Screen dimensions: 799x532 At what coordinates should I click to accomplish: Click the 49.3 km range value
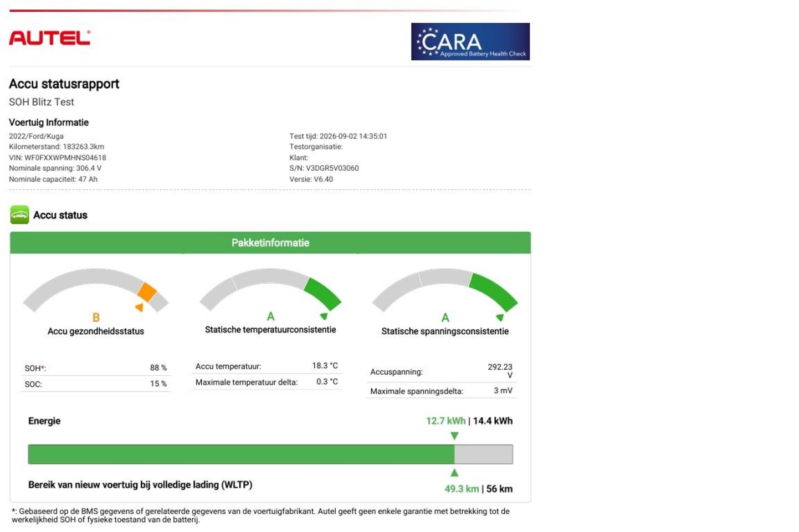click(462, 489)
